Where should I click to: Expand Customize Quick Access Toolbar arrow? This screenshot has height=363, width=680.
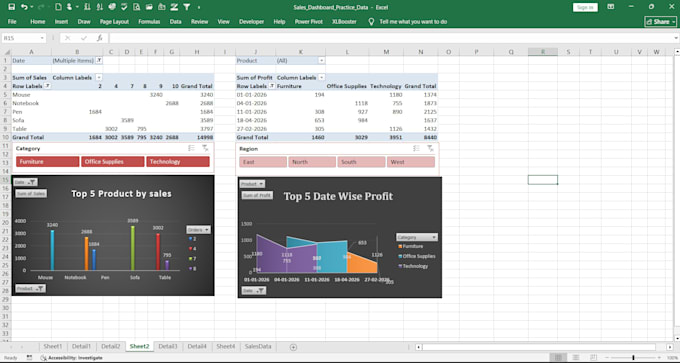pos(199,7)
